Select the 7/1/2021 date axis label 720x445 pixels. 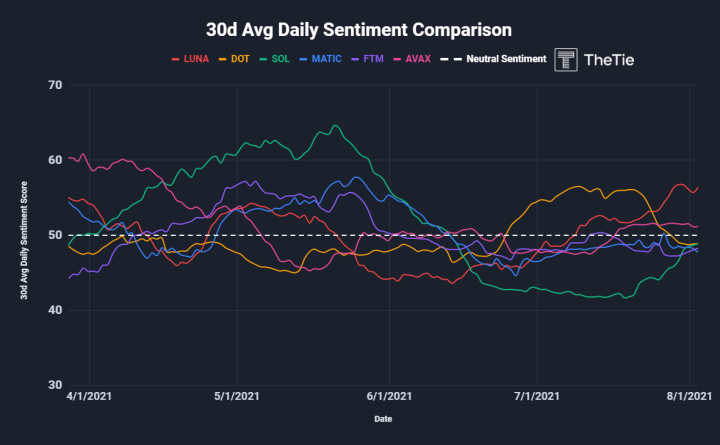tap(537, 396)
